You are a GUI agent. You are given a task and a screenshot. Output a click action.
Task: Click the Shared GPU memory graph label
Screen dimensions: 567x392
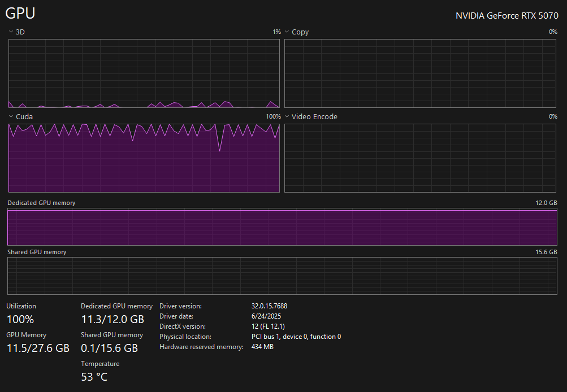click(37, 252)
